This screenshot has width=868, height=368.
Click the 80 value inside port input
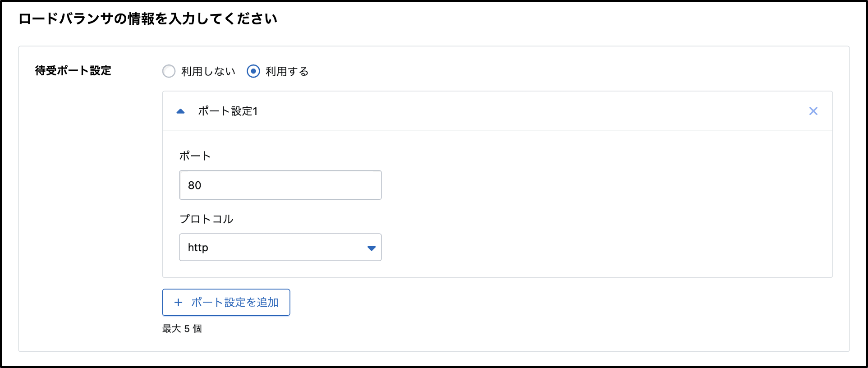tap(195, 185)
